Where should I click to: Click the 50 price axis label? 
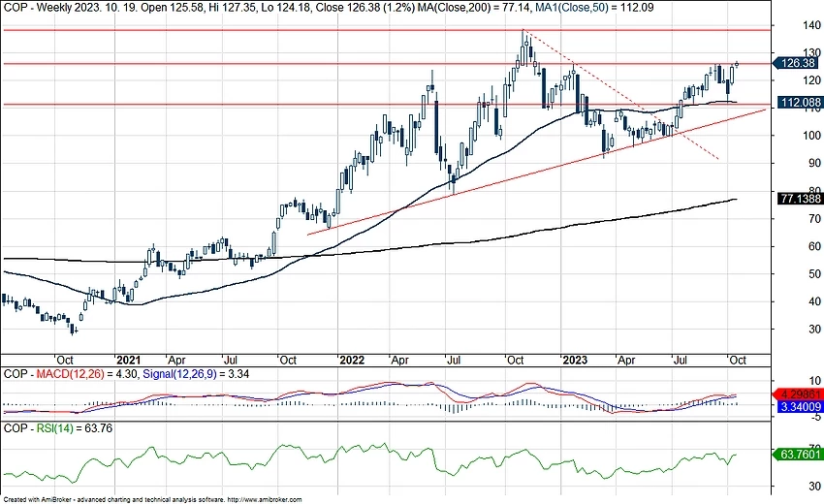814,274
